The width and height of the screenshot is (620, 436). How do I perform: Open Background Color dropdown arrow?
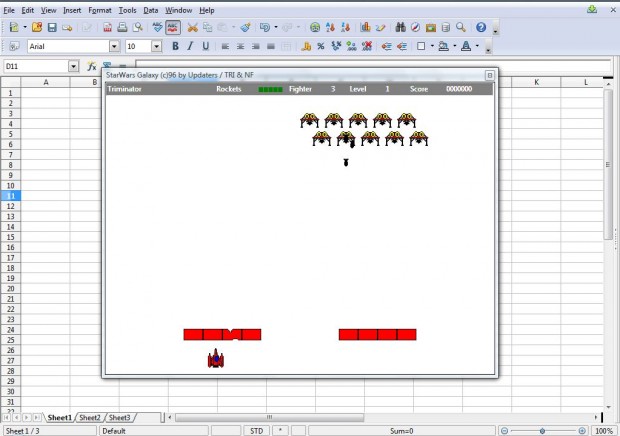tap(455, 46)
